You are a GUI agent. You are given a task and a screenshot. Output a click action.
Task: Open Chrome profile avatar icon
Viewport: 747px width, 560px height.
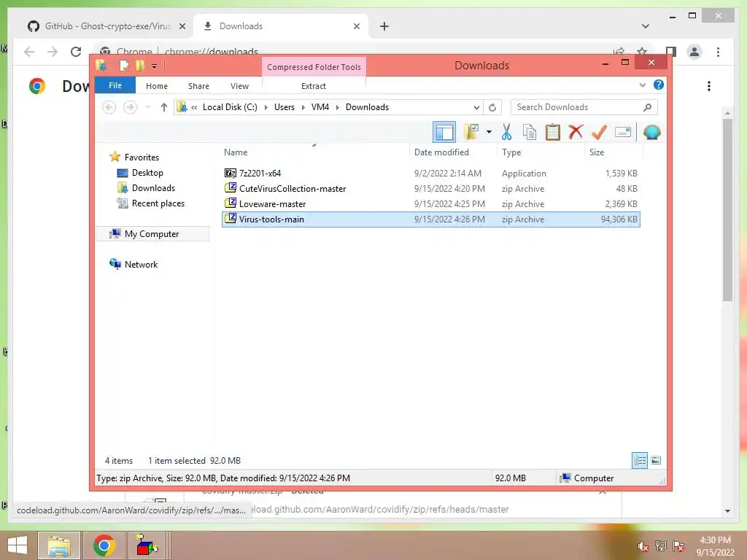coord(694,52)
